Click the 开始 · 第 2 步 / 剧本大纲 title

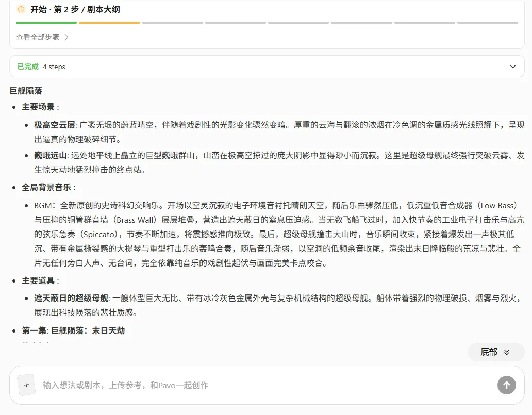coord(75,9)
